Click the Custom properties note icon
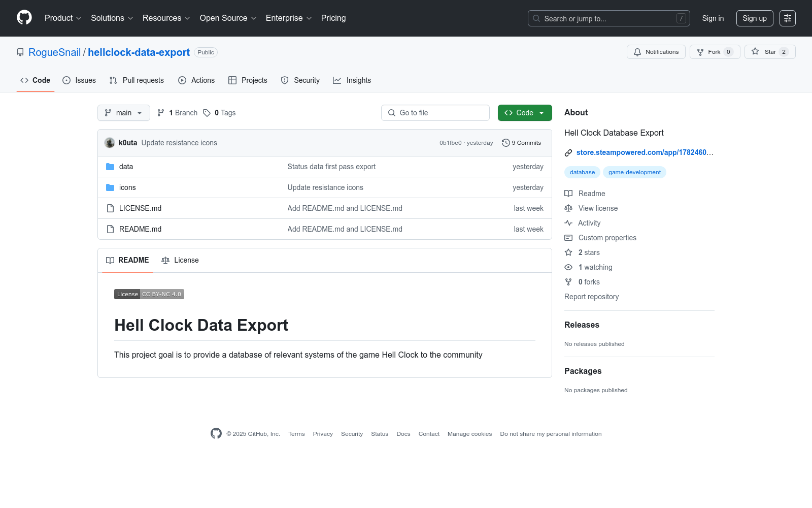812x508 pixels. pyautogui.click(x=568, y=238)
